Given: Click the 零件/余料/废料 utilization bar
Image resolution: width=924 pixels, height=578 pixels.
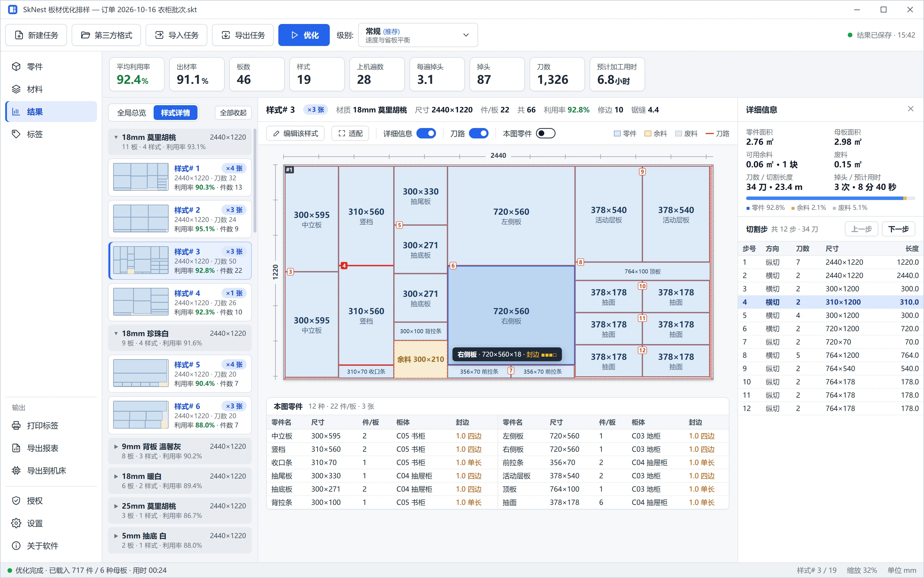Looking at the screenshot, I should (830, 199).
